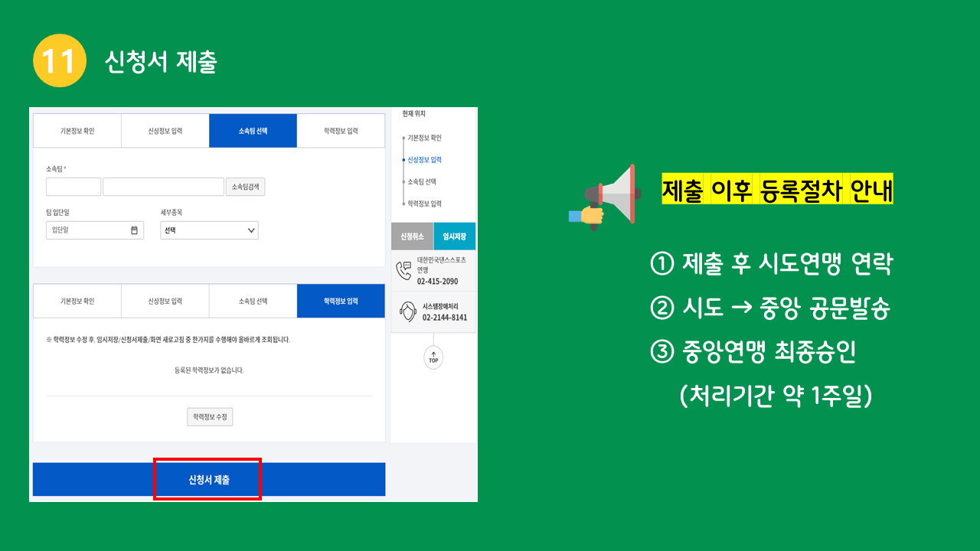The width and height of the screenshot is (980, 551).
Task: Select the upper 소속팀 선택 tab
Action: 253,131
